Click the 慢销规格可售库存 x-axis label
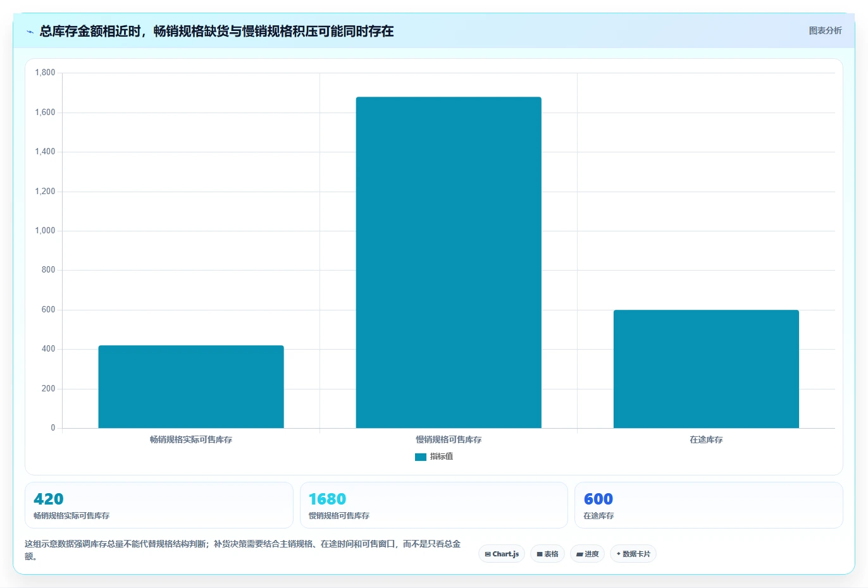The height and width of the screenshot is (588, 868). pos(449,439)
